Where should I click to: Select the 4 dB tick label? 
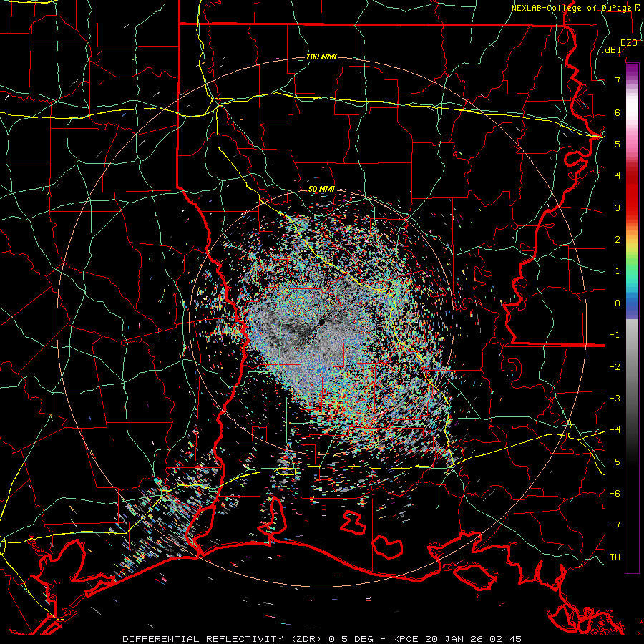tap(618, 176)
